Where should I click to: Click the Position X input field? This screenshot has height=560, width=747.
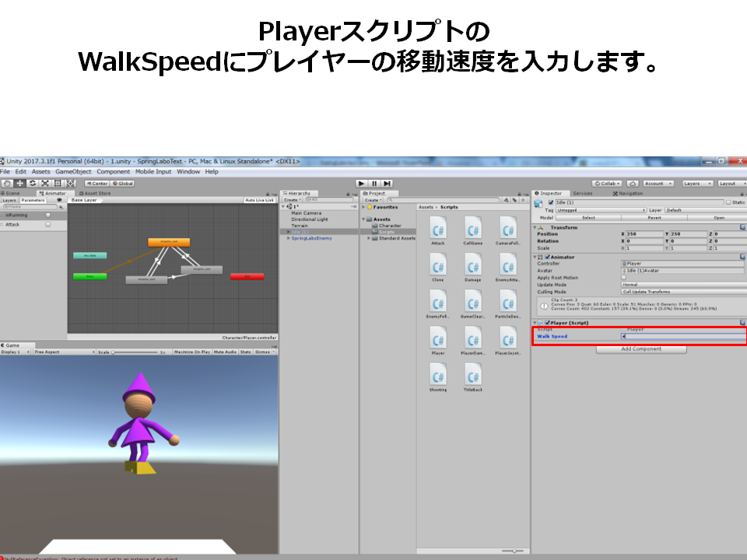tap(644, 234)
